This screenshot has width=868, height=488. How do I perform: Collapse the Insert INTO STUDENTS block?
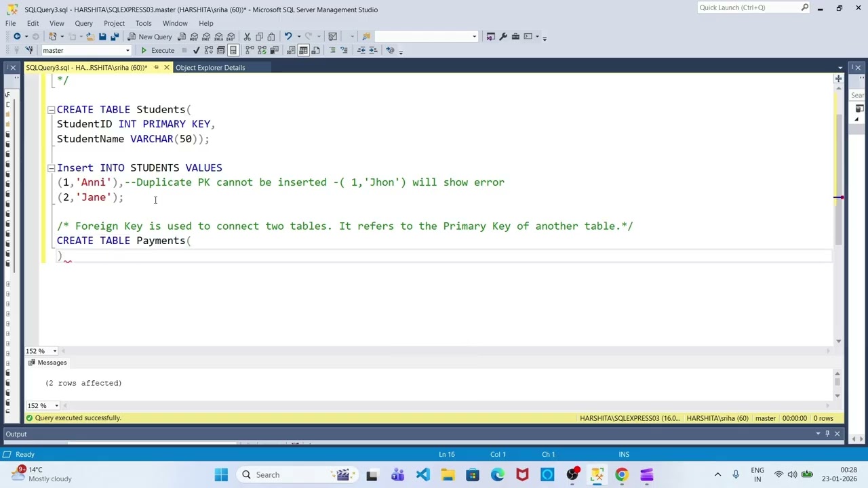51,168
